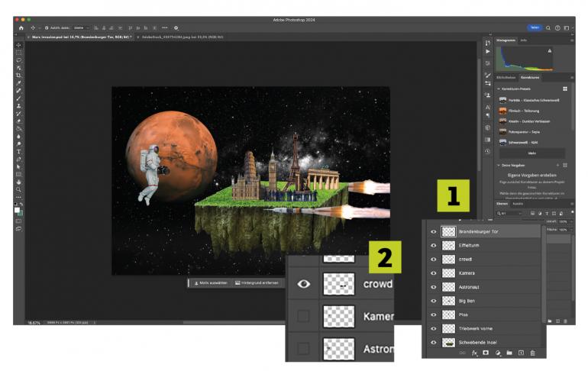Open the layer filter type dropdown

point(509,213)
